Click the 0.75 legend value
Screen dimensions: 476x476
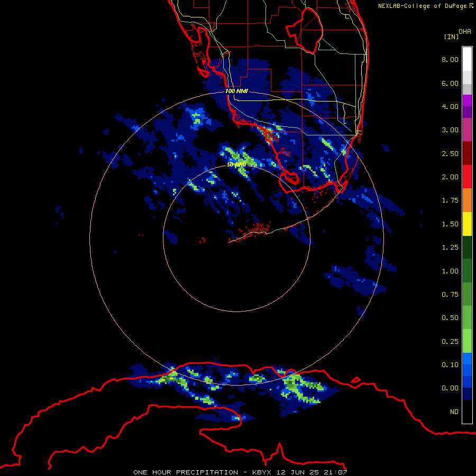coord(450,295)
